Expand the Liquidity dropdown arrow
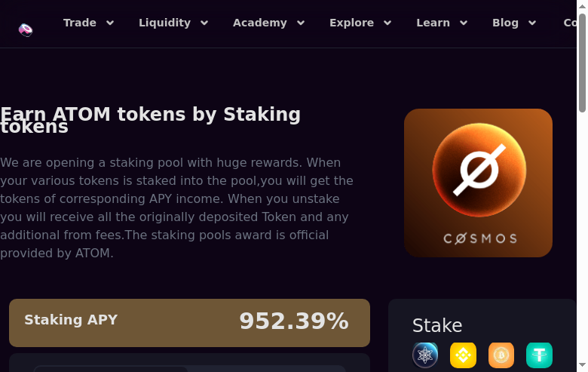The height and width of the screenshot is (372, 588). click(204, 23)
